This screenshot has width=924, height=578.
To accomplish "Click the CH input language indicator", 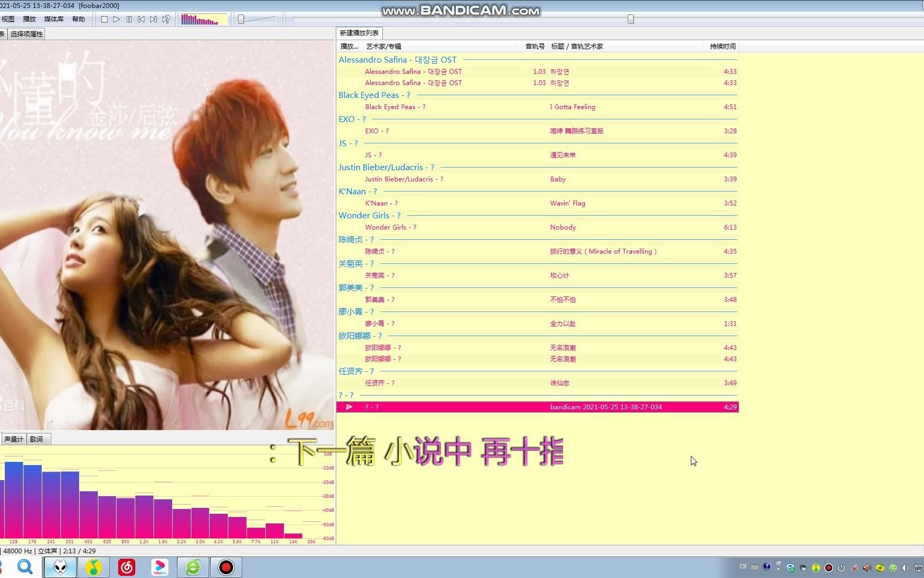I will click(x=743, y=566).
